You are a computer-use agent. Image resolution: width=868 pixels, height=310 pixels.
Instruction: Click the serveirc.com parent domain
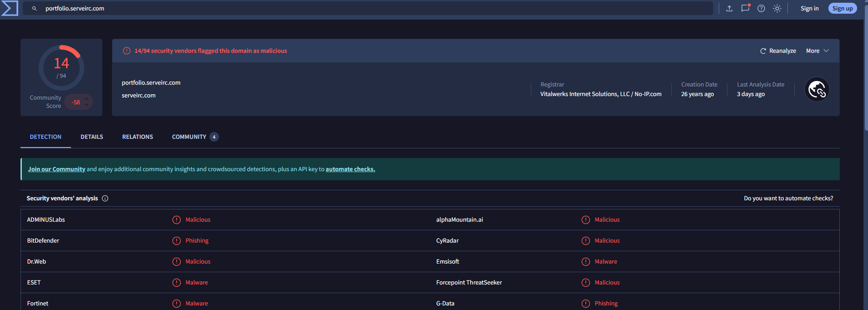click(x=138, y=95)
